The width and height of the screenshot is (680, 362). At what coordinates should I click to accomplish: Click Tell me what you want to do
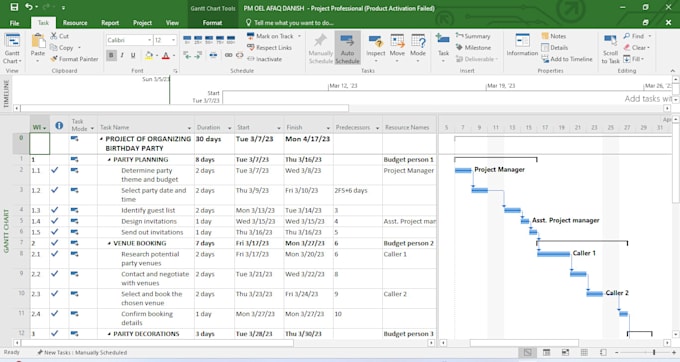[x=290, y=23]
